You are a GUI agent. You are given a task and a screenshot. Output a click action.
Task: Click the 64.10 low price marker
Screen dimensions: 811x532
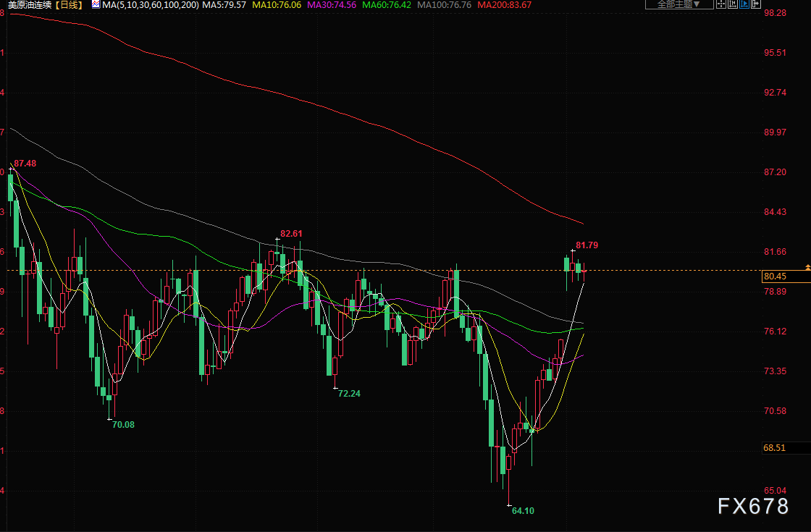coord(523,511)
